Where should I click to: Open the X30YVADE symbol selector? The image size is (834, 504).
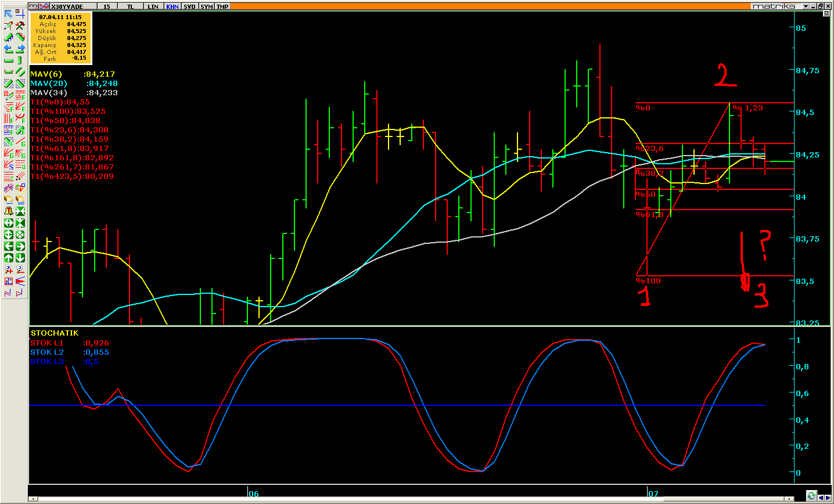point(67,6)
